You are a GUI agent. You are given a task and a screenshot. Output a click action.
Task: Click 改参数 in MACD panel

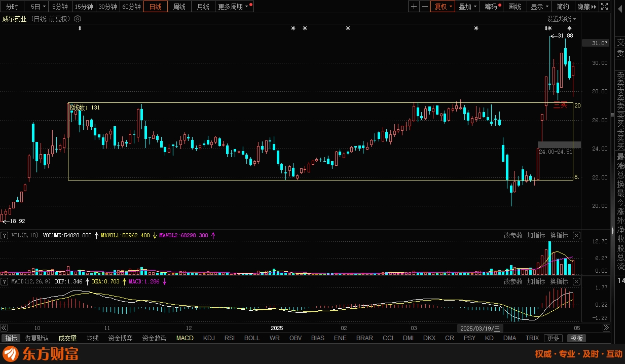pos(513,281)
